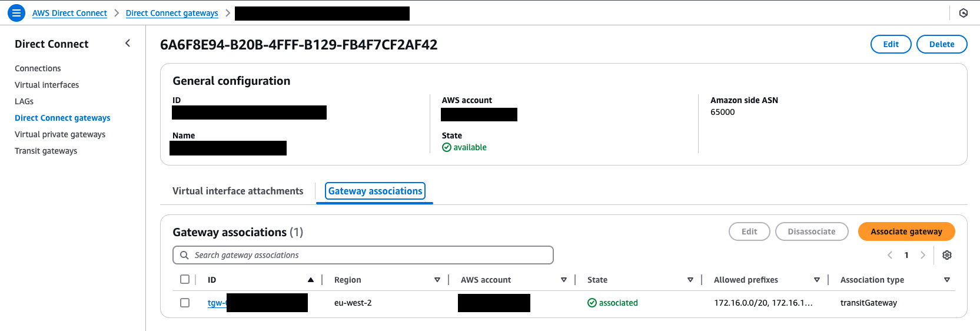Collapse the Direct Connect side panel
The height and width of the screenshot is (331, 980).
(128, 44)
